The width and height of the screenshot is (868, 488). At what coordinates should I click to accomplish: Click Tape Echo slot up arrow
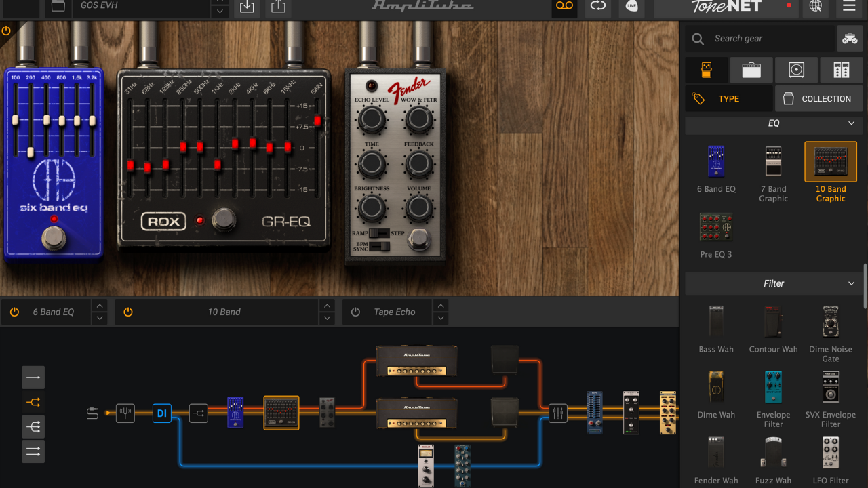441,306
